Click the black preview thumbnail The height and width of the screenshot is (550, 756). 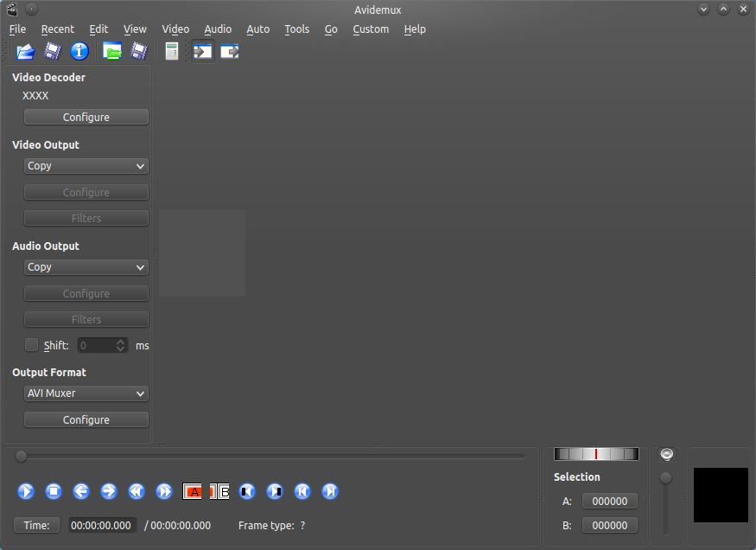721,495
